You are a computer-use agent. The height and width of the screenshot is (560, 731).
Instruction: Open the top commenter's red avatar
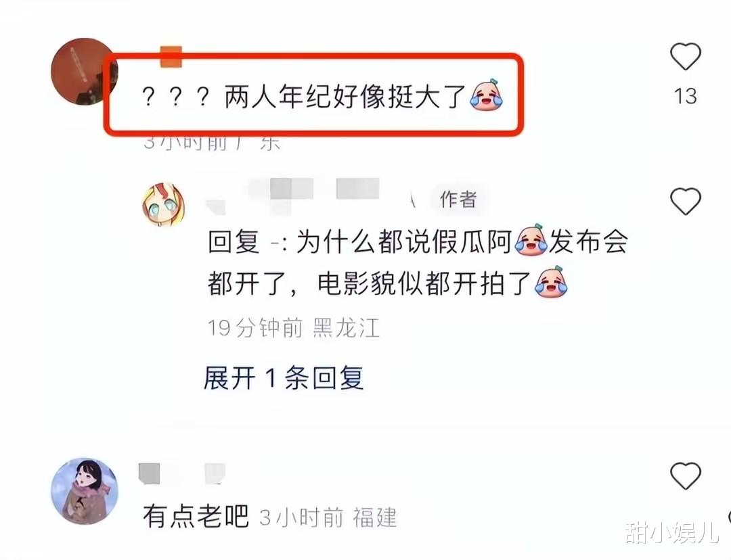point(84,71)
